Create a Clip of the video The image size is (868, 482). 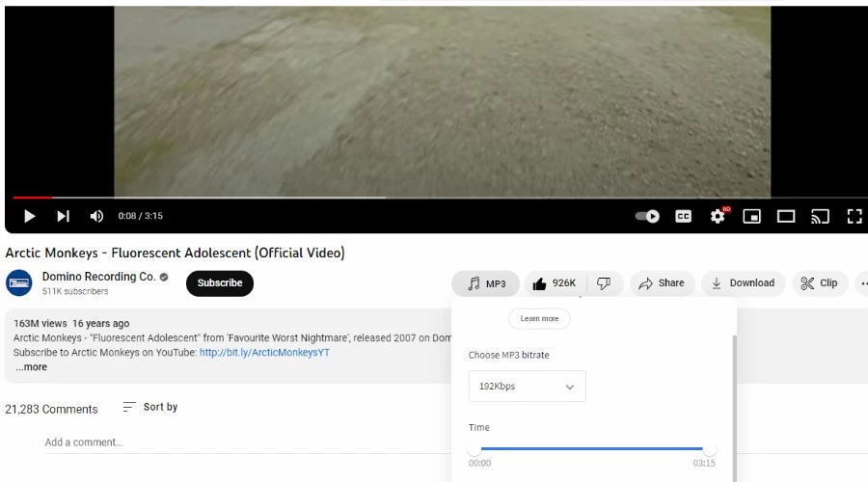pyautogui.click(x=820, y=283)
